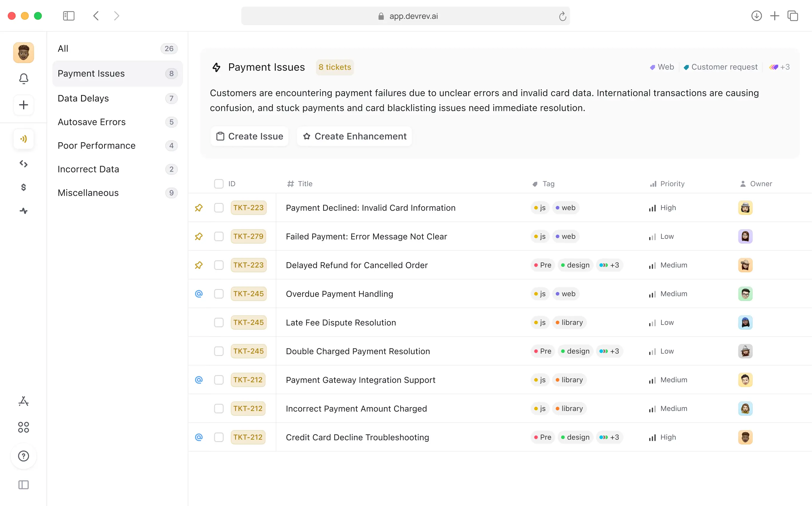Check the Incorrect Payment Amount Charged checkbox
The width and height of the screenshot is (812, 506).
219,409
